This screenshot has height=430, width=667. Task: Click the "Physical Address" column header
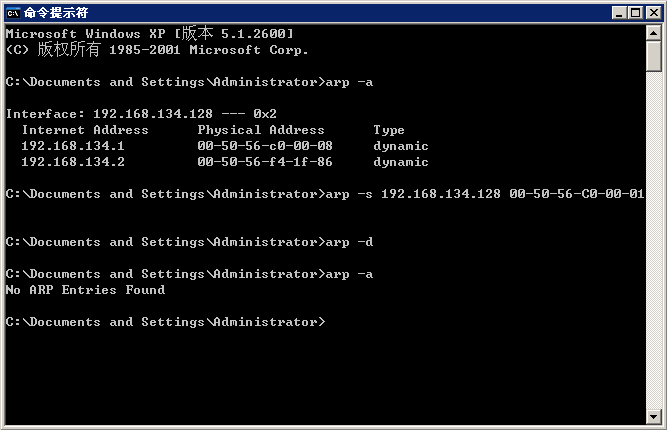pos(261,130)
